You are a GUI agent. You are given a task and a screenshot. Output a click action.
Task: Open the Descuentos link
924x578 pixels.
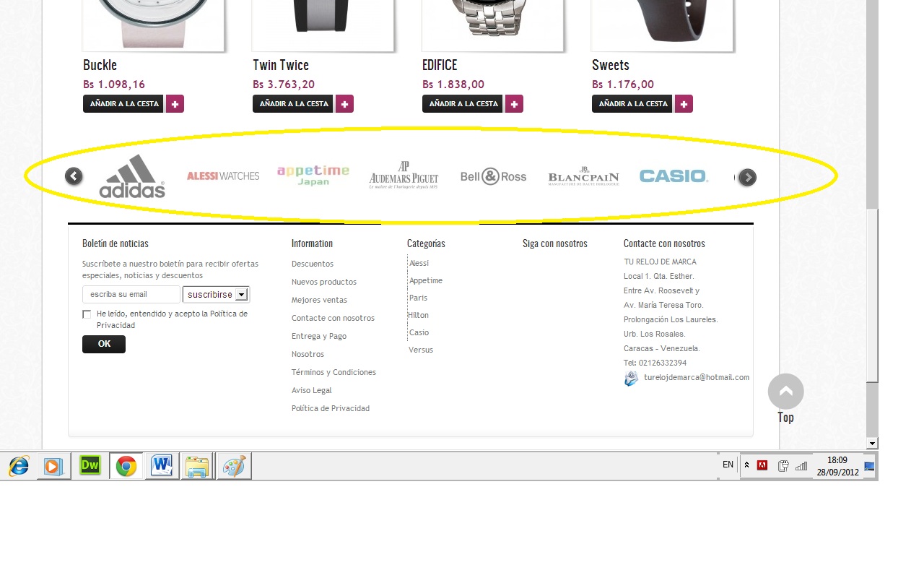point(313,264)
